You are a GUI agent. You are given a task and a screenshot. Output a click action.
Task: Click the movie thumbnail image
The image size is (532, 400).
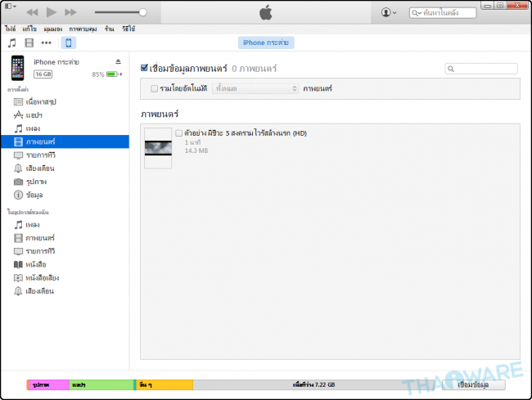click(x=158, y=148)
